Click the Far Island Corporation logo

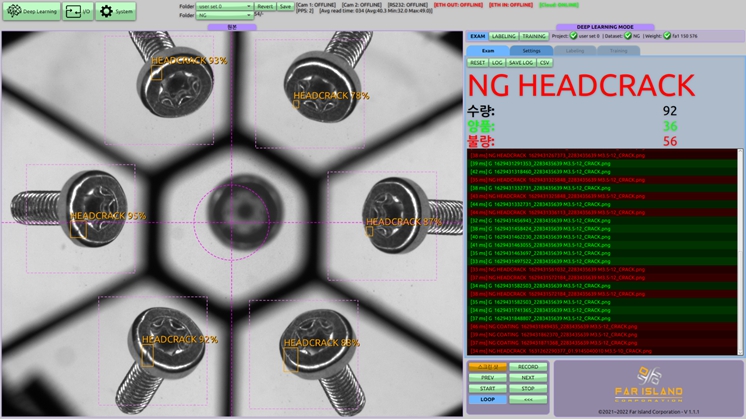click(648, 384)
